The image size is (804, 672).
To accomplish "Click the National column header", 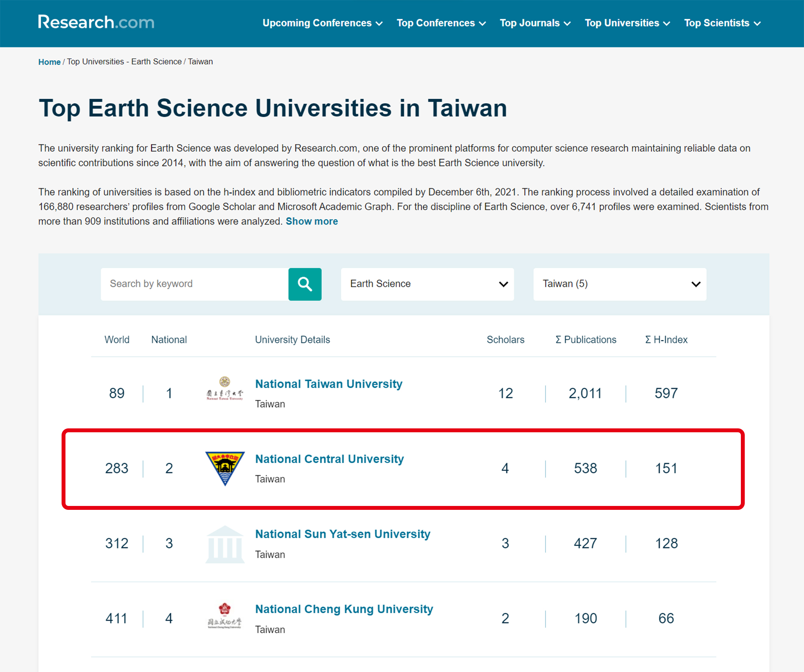I will [x=169, y=340].
